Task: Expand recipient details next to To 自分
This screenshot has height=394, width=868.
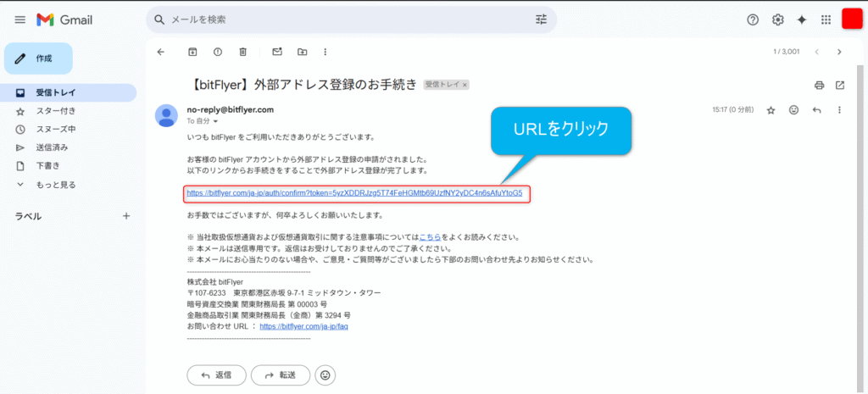Action: (x=215, y=121)
